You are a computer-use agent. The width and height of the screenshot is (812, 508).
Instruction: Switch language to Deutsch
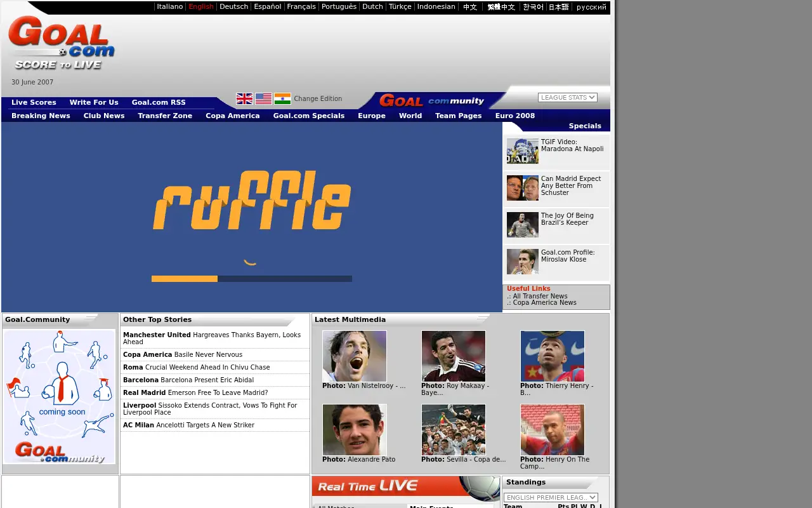point(233,7)
